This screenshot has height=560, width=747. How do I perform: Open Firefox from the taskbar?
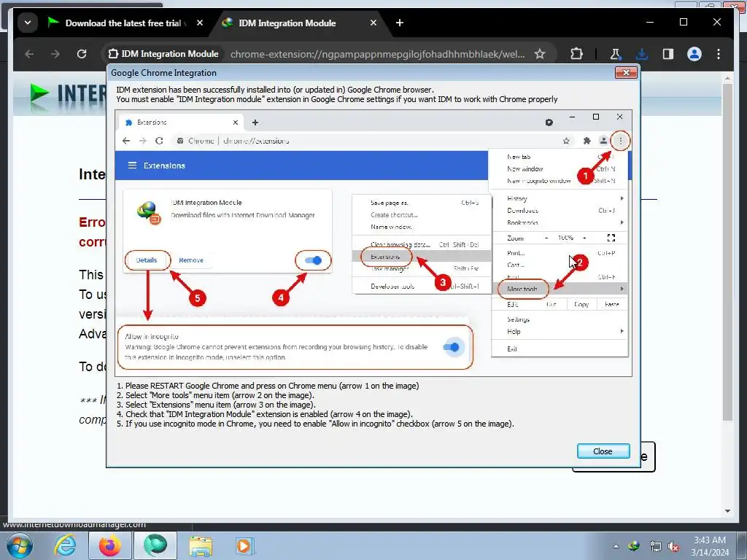110,545
